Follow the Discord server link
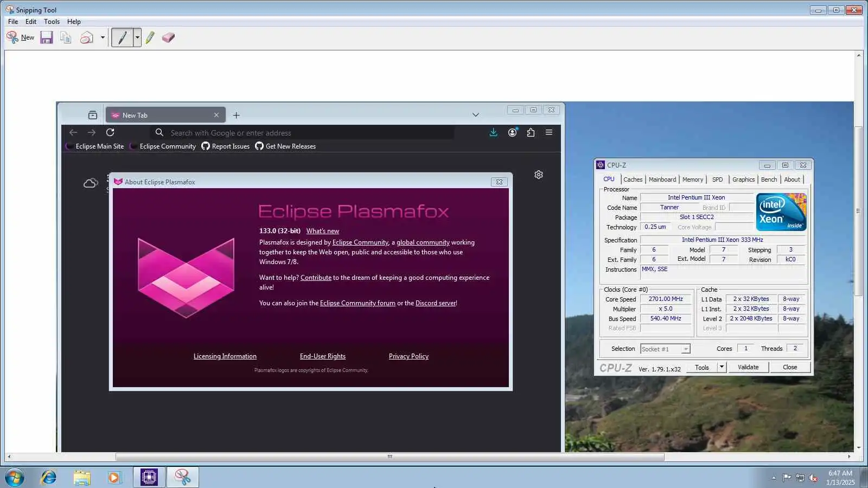This screenshot has width=868, height=488. [x=436, y=303]
